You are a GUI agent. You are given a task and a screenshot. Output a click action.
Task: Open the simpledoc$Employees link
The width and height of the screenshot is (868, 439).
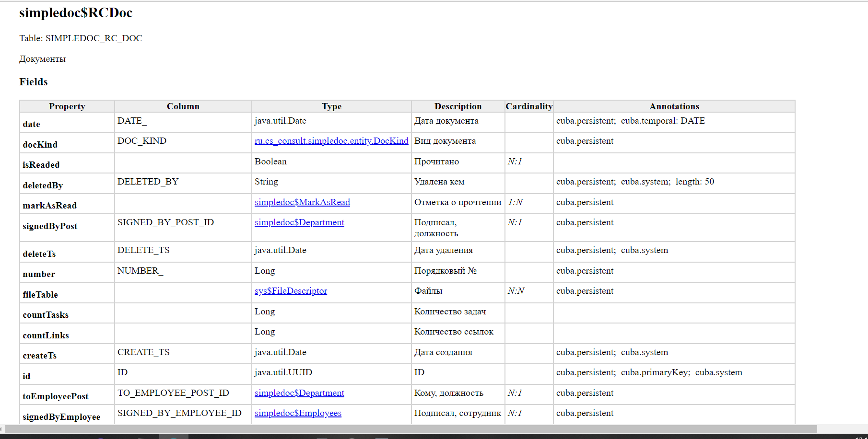298,413
